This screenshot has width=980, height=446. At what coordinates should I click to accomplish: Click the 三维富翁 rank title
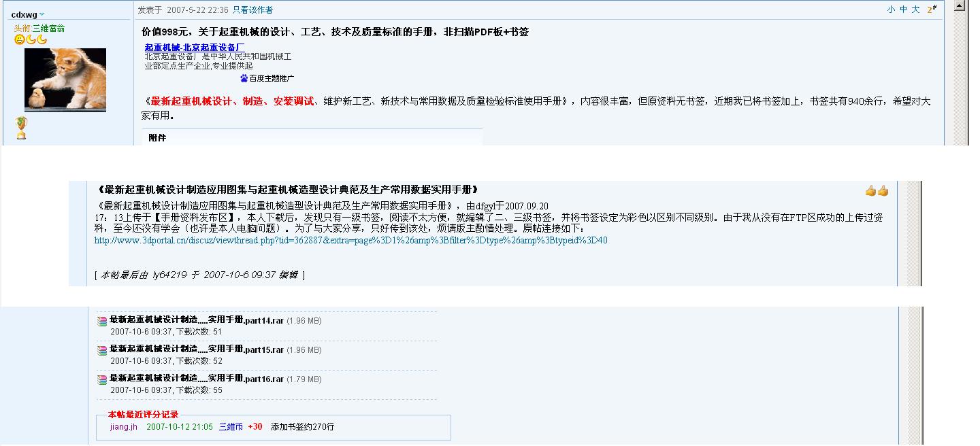click(49, 29)
